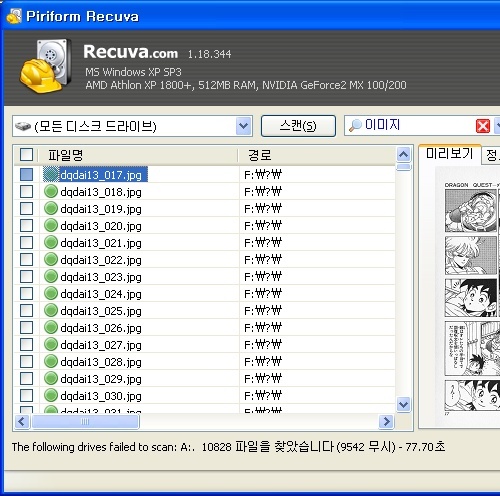500x496 pixels.
Task: Click the magnifier icon in the filter box
Action: point(355,125)
